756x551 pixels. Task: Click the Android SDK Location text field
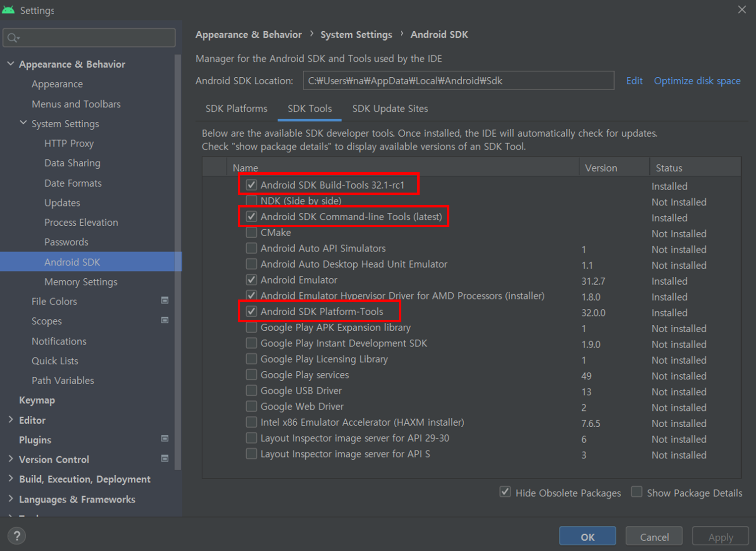pyautogui.click(x=458, y=81)
